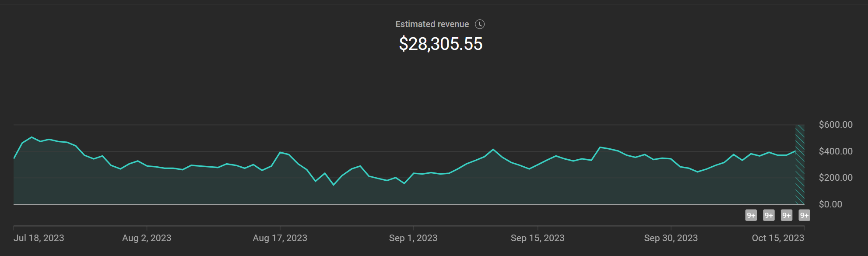This screenshot has width=868, height=256.
Task: Select the Oct 15, 2023 axis date
Action: pyautogui.click(x=778, y=238)
